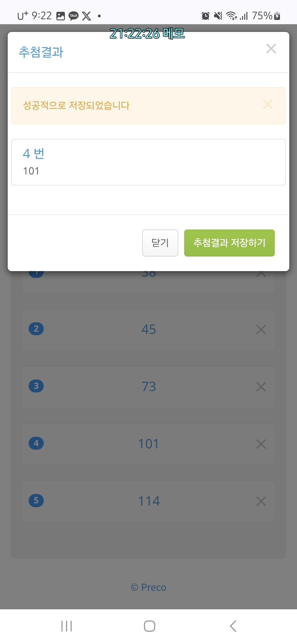Tap the blue badge number 5
The width and height of the screenshot is (297, 644).
[36, 500]
